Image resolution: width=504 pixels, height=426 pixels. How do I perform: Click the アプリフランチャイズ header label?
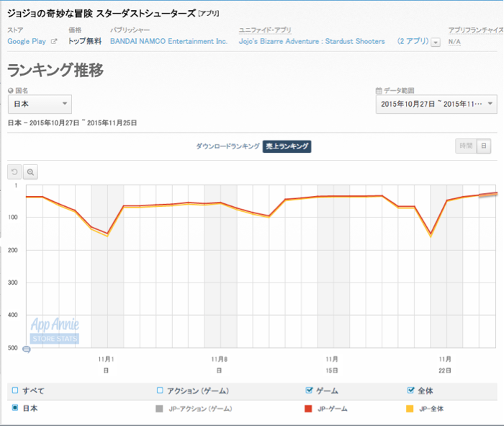click(476, 30)
